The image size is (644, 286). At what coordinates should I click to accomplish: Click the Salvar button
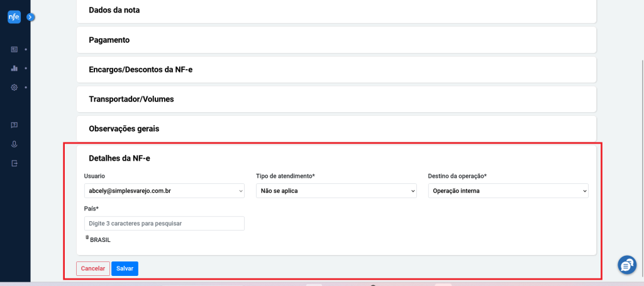pos(125,268)
